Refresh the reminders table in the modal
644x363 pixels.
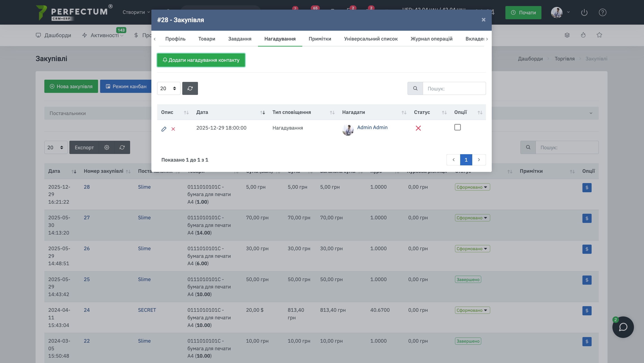(x=190, y=88)
